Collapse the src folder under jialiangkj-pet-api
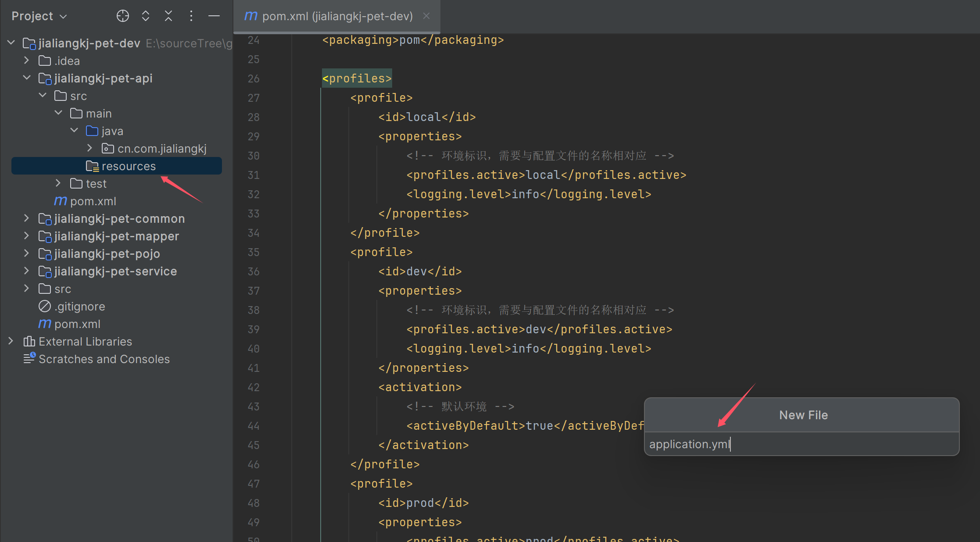 pyautogui.click(x=43, y=96)
